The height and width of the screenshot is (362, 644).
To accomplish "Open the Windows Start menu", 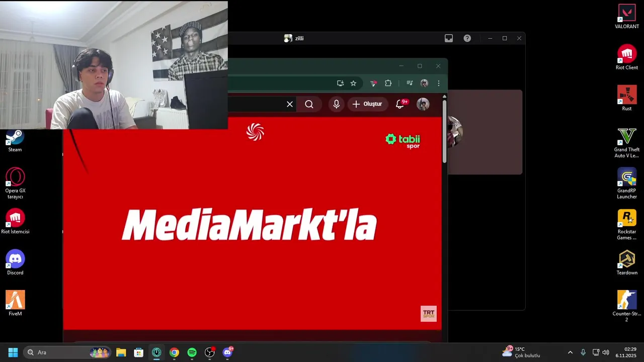I will point(13,352).
